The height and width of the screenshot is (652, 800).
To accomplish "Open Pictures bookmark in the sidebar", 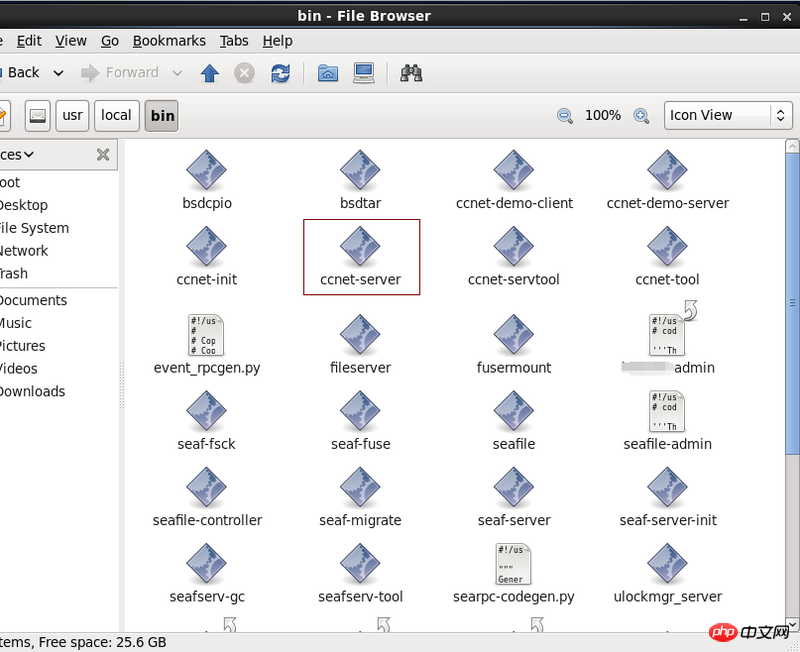I will [23, 346].
